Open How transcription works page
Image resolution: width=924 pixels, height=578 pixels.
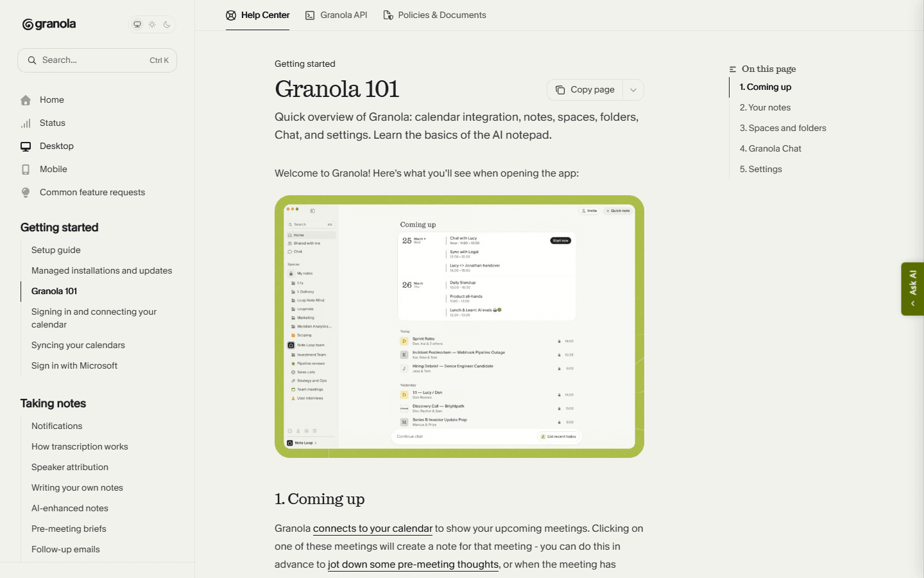tap(80, 447)
